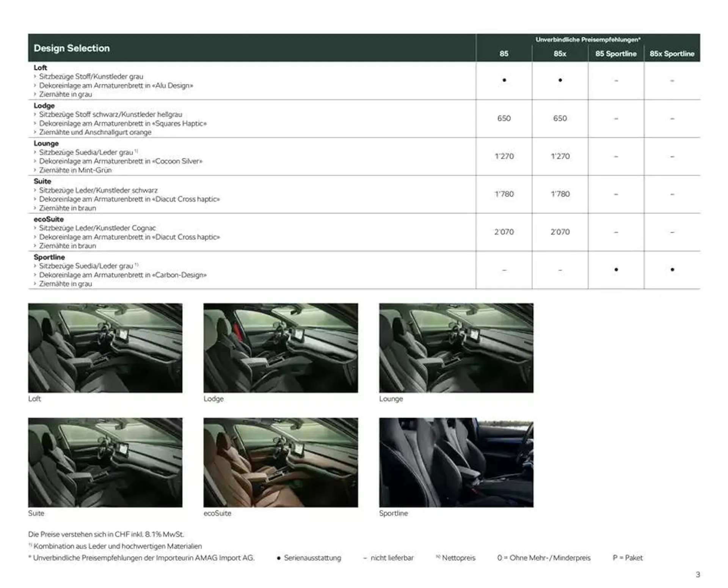Click Suite price 1'780 in 85 column
The height and width of the screenshot is (588, 728).
coord(504,194)
